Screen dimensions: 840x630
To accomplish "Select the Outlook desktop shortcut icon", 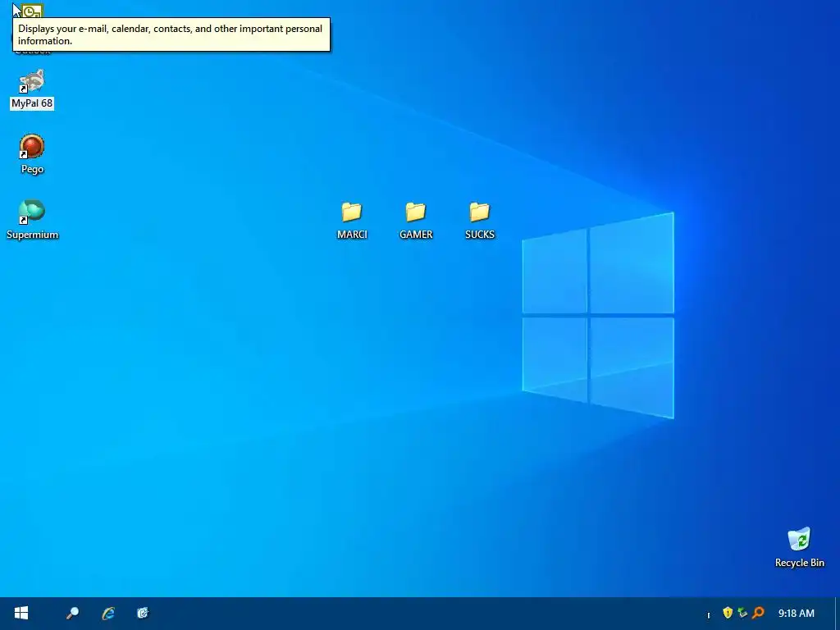I will [32, 11].
